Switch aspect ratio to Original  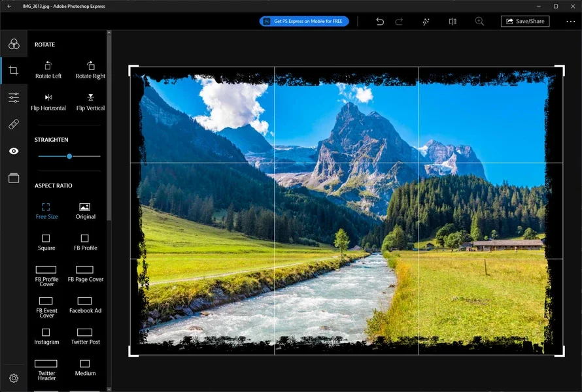coord(85,208)
